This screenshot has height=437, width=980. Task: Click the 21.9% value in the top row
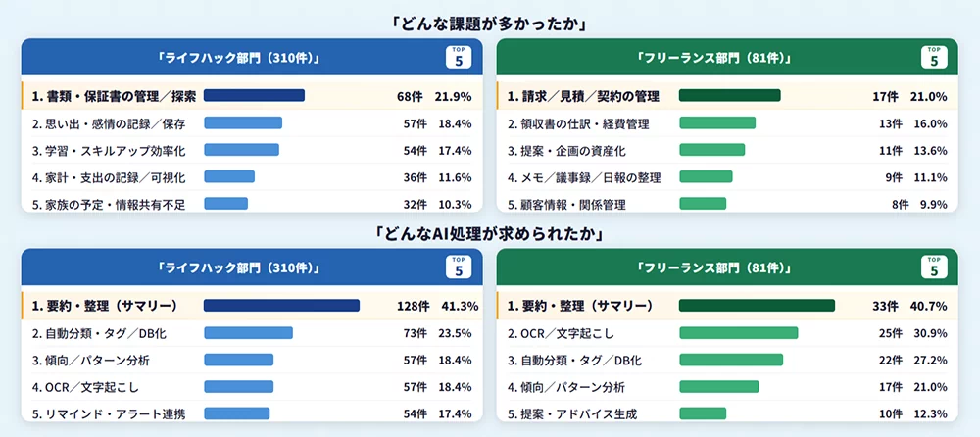tap(454, 96)
